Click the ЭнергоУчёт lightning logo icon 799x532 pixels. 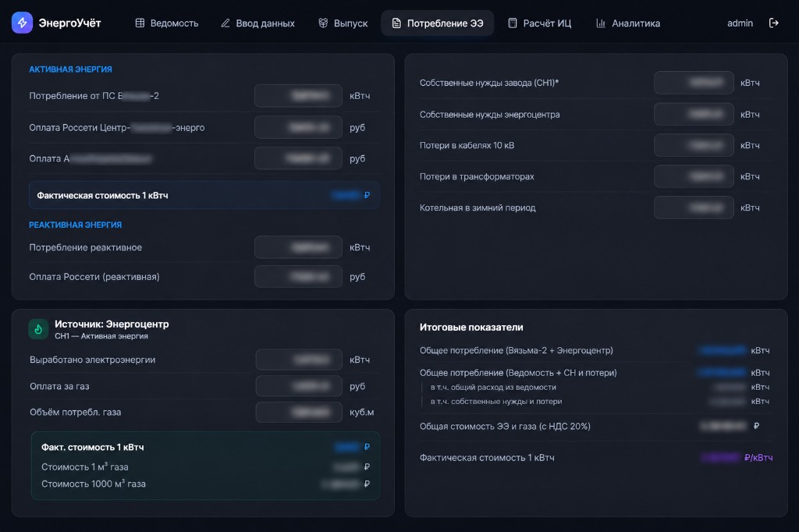pos(22,23)
